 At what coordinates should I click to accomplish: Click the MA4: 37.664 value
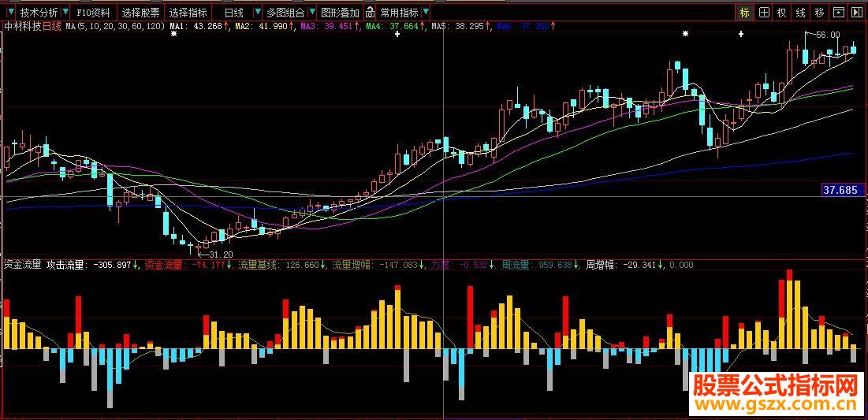(392, 25)
